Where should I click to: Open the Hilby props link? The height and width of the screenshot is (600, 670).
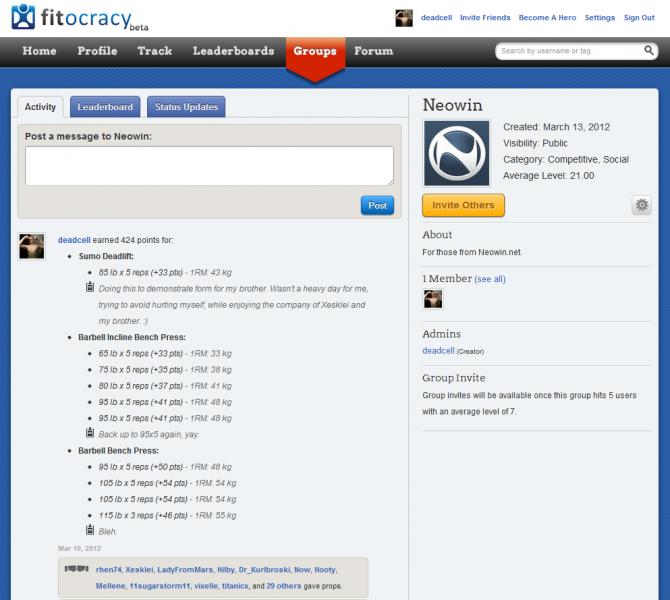[226, 570]
